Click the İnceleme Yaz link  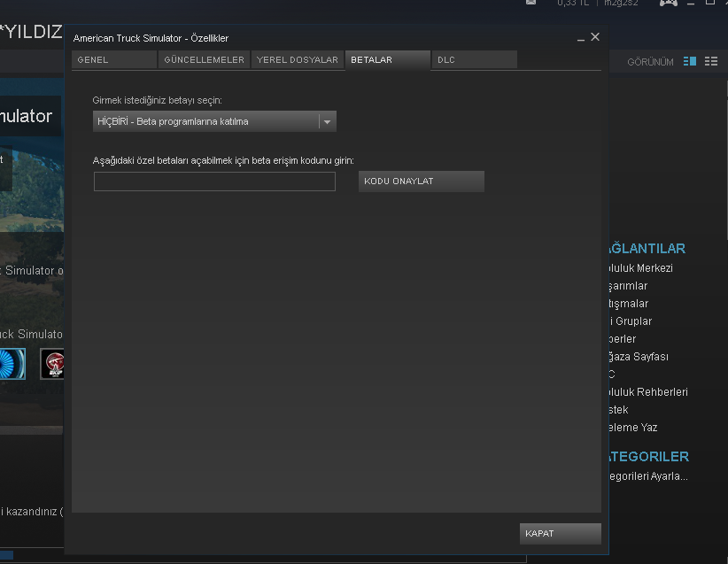click(x=633, y=427)
